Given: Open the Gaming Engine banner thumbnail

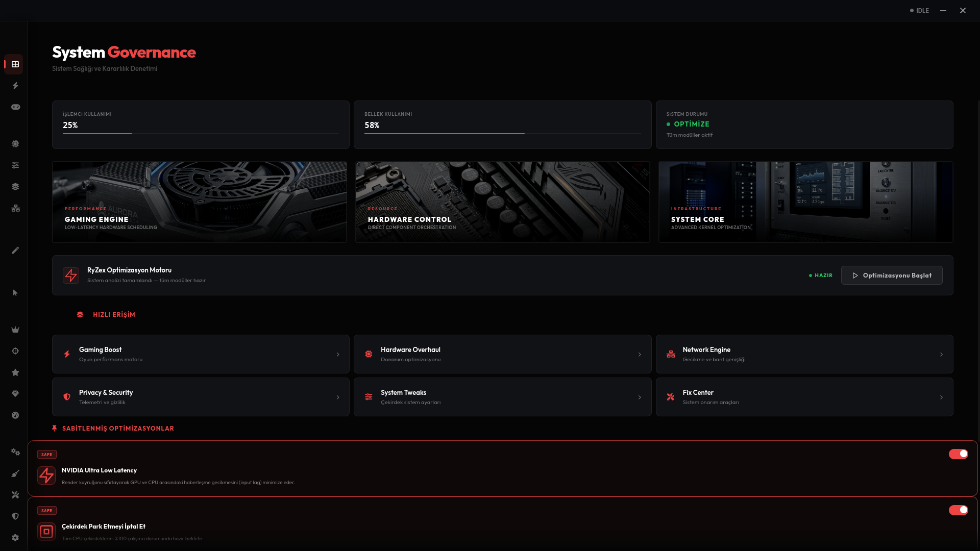Looking at the screenshot, I should (200, 202).
